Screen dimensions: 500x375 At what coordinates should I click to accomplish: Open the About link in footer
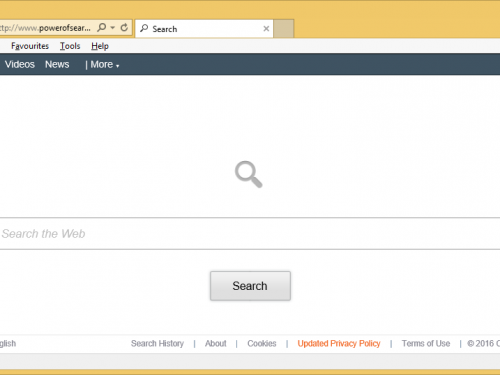tap(216, 343)
